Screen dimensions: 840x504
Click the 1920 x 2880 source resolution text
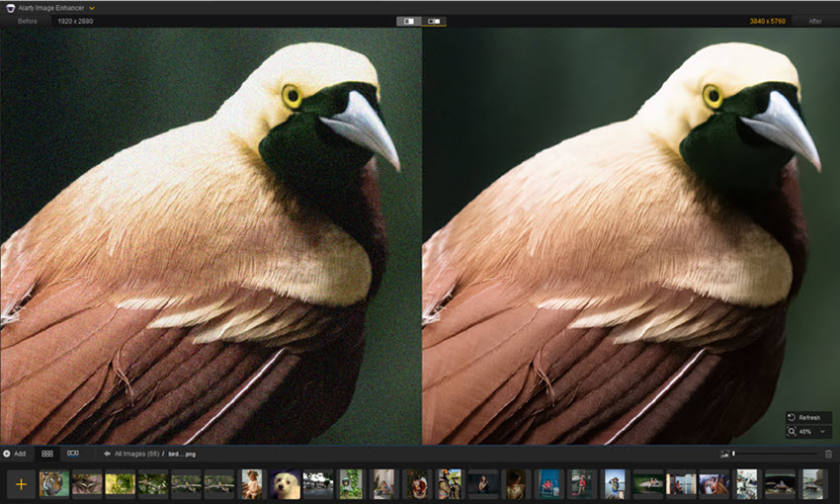(x=75, y=21)
